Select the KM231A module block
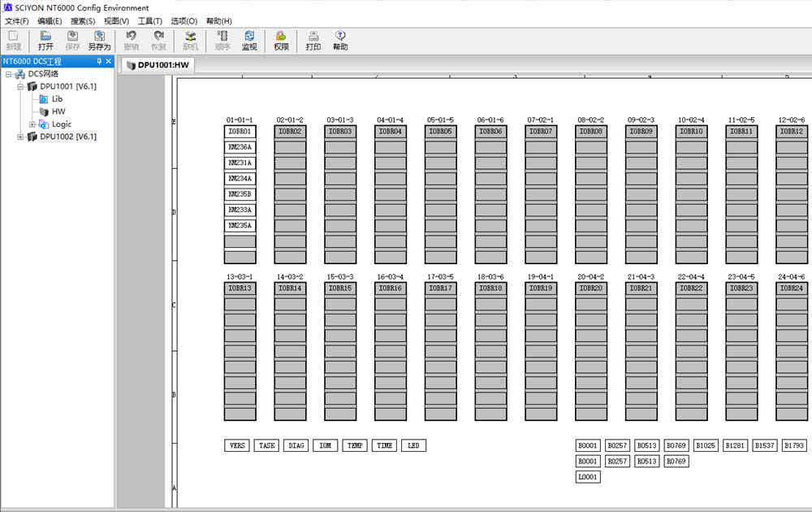 (240, 163)
